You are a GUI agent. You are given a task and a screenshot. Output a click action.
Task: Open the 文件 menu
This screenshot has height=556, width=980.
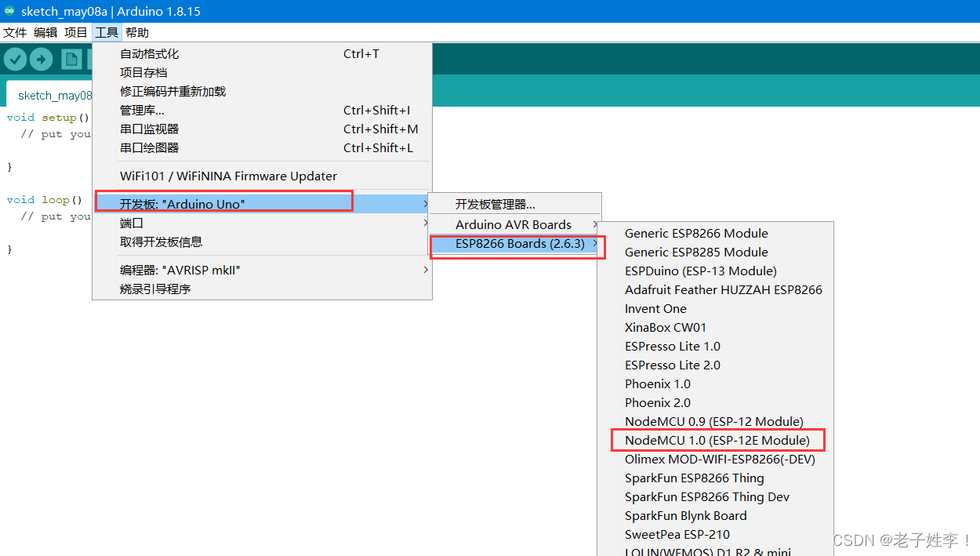(x=15, y=32)
